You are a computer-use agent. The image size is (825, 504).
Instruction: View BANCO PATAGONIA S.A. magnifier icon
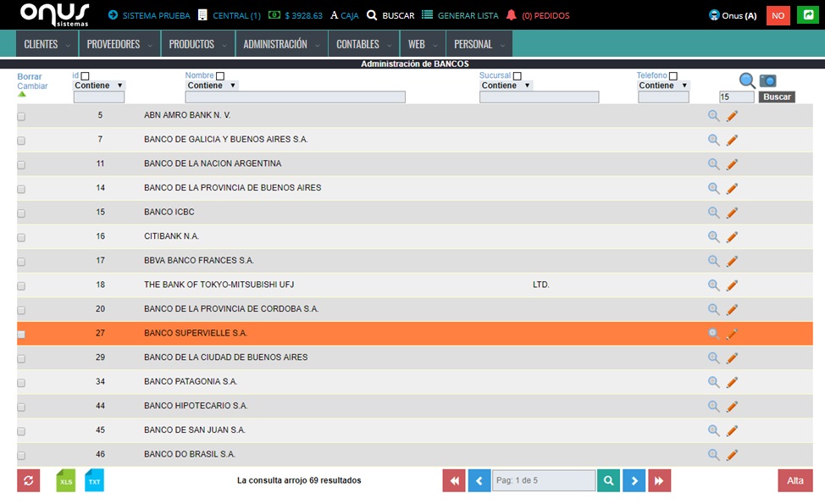click(713, 382)
